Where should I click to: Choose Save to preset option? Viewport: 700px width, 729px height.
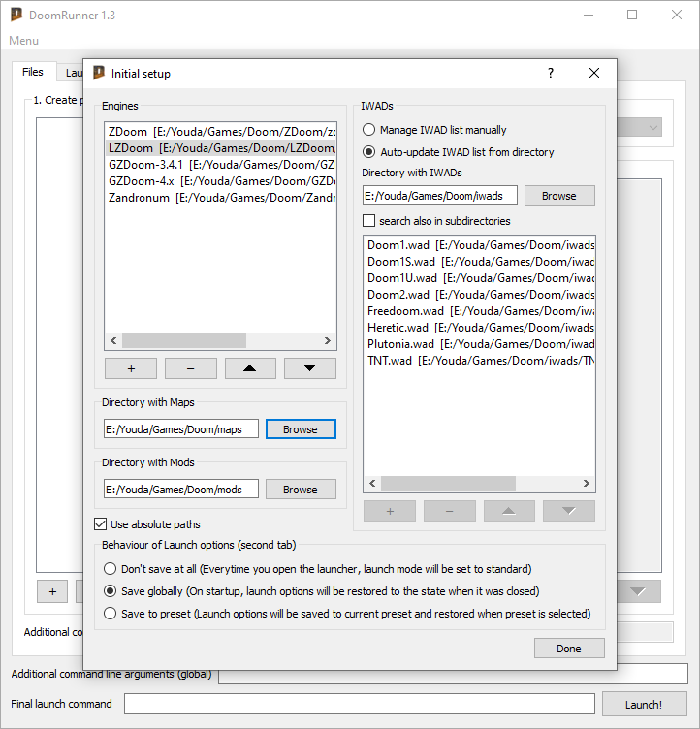coord(347,614)
